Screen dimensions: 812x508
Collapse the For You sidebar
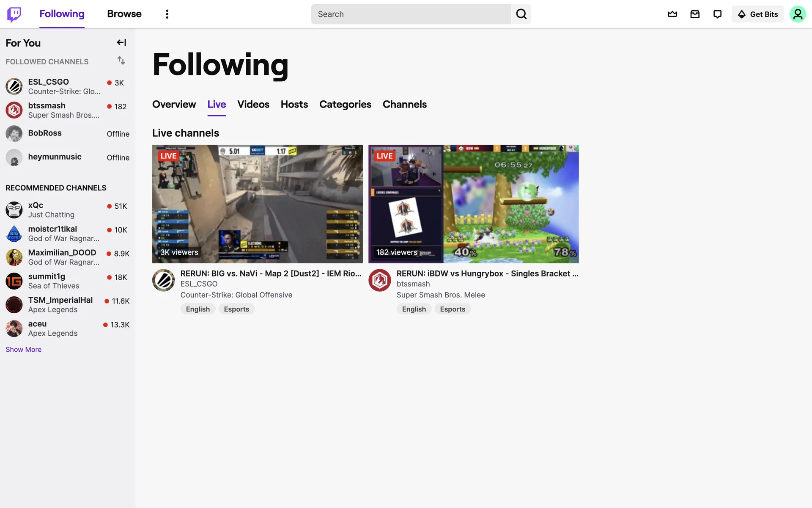click(121, 42)
